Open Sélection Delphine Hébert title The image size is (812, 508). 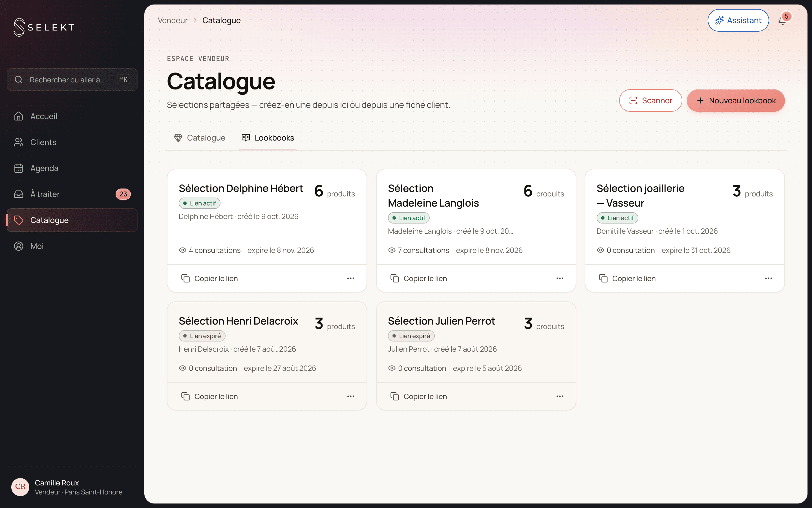pyautogui.click(x=241, y=189)
